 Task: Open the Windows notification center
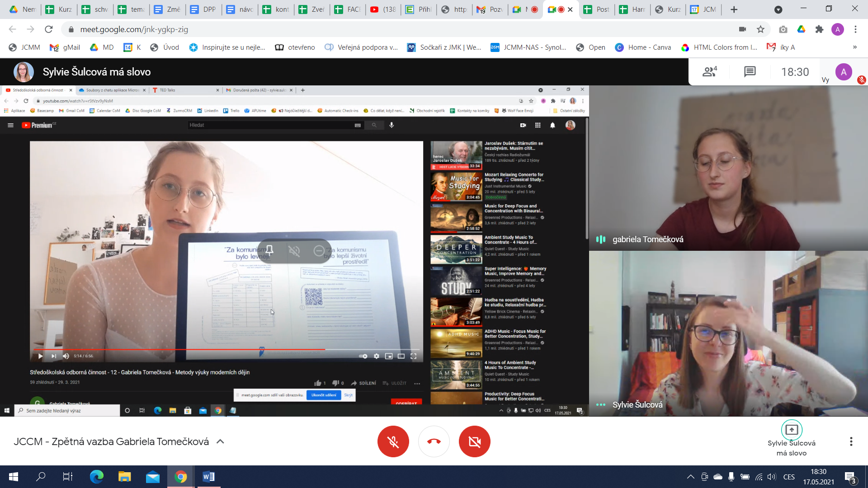(850, 477)
